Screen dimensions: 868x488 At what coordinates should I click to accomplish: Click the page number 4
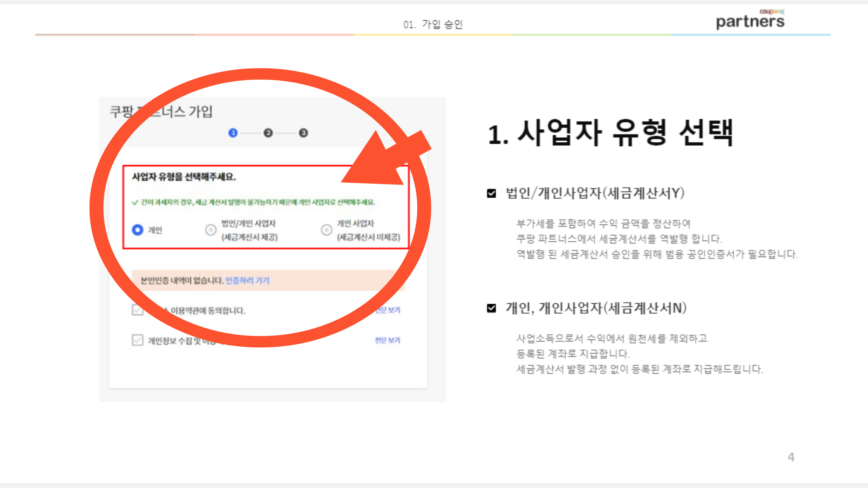point(791,457)
